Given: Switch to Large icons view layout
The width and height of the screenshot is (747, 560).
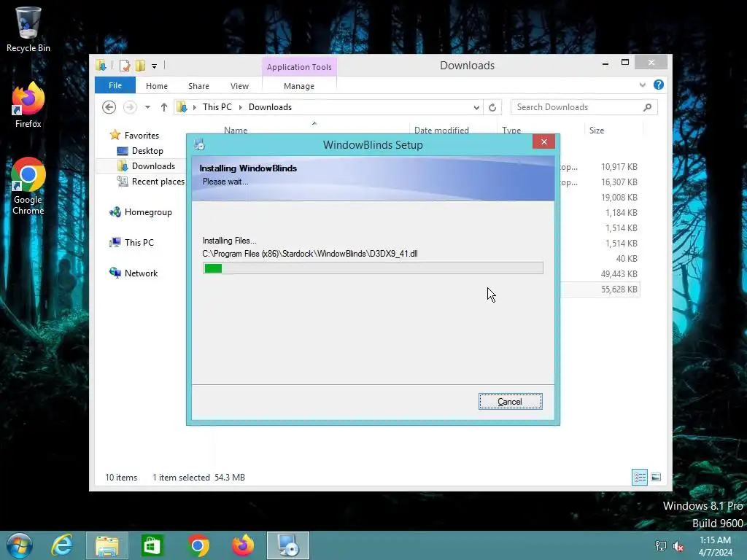Looking at the screenshot, I should click(x=656, y=477).
